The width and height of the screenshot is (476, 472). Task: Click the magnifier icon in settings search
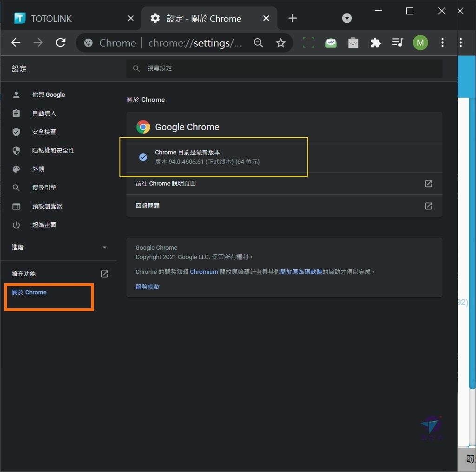pyautogui.click(x=136, y=69)
